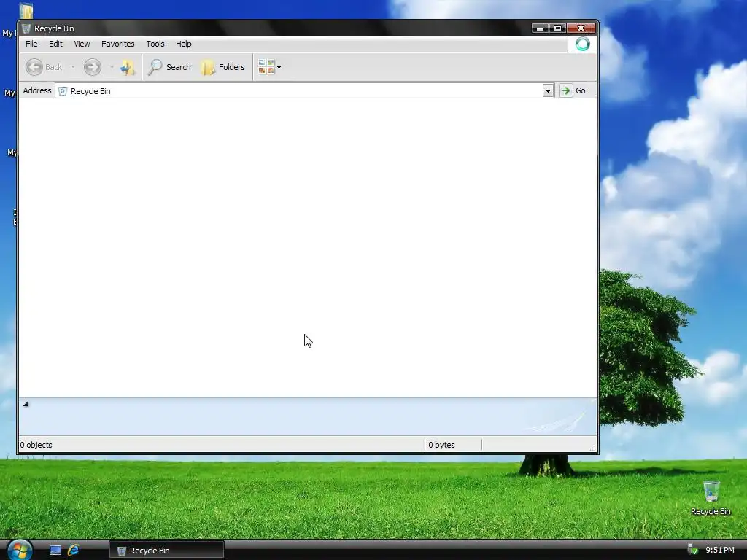Click the Recycle Bin taskbar button
This screenshot has height=560, width=747.
pyautogui.click(x=166, y=551)
